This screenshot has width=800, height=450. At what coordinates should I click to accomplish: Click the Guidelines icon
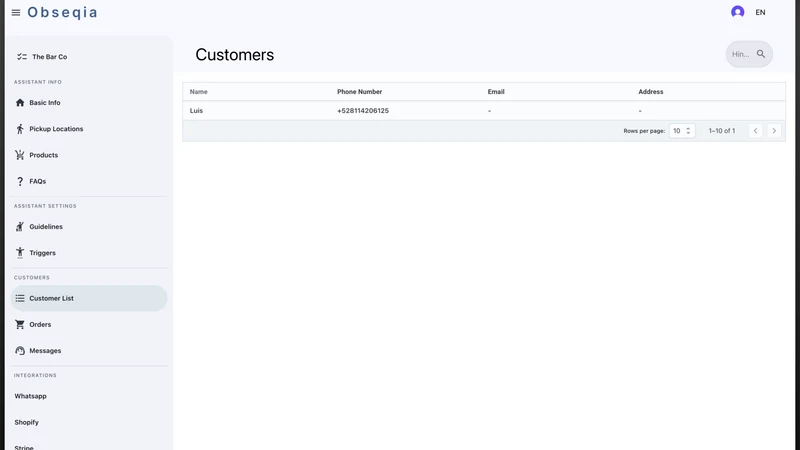click(20, 227)
